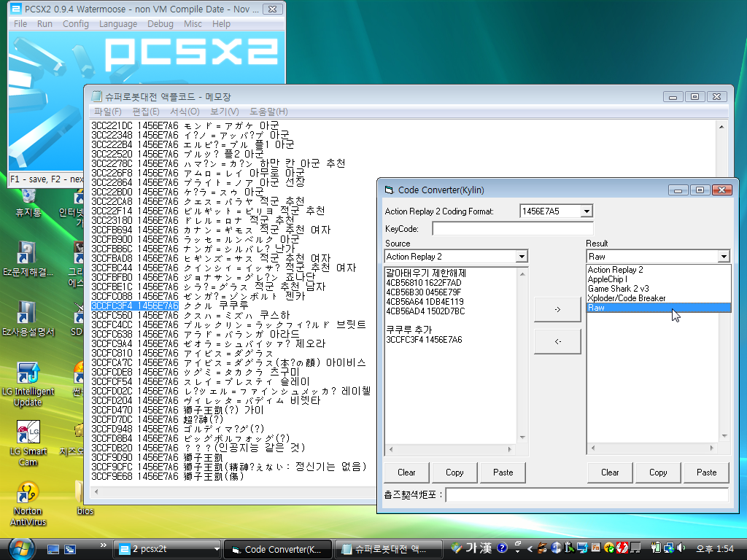Click the KeyCode input field
Viewport: 747px width, 560px height.
tap(513, 228)
